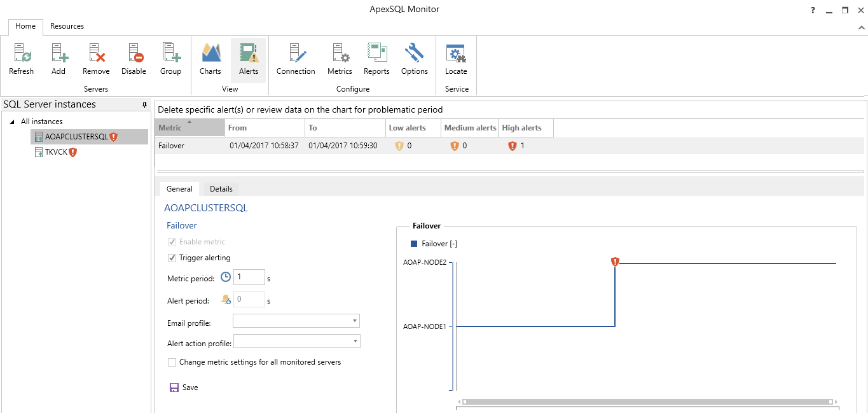Viewport: 868px width, 413px height.
Task: Sort by Medium alerts column
Action: tap(470, 128)
